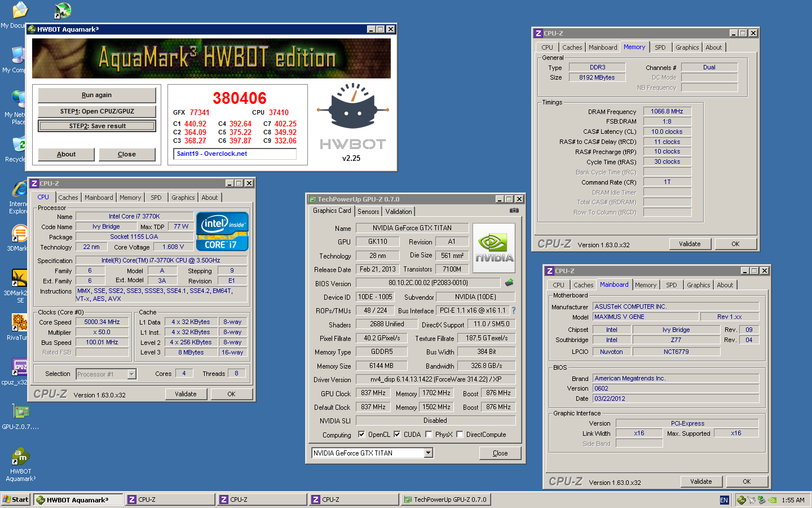Open Memory tab in CPU-Z Mainboard window
This screenshot has width=812, height=508.
pyautogui.click(x=646, y=285)
